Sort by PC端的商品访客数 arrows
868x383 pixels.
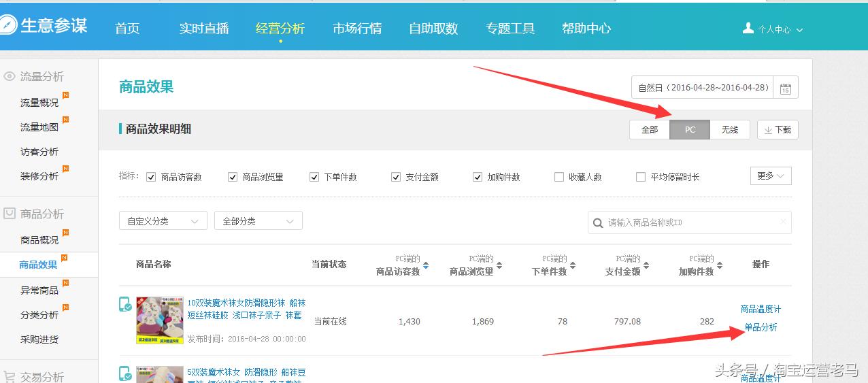tap(426, 265)
